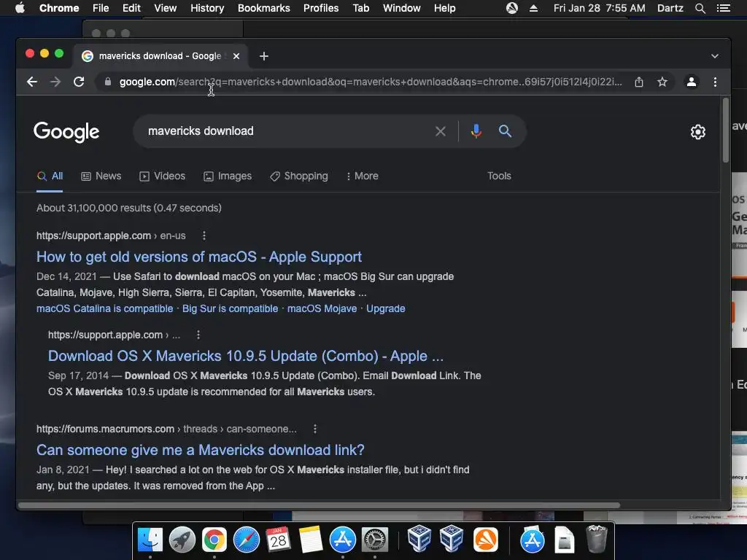Click the eject icon in the menu bar
Viewport: 747px width, 560px height.
click(x=533, y=8)
